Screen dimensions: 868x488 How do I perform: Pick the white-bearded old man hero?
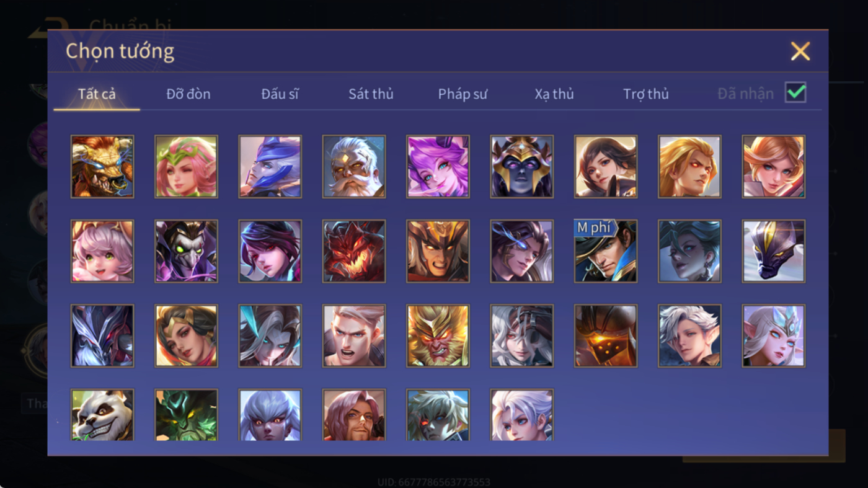click(x=354, y=167)
